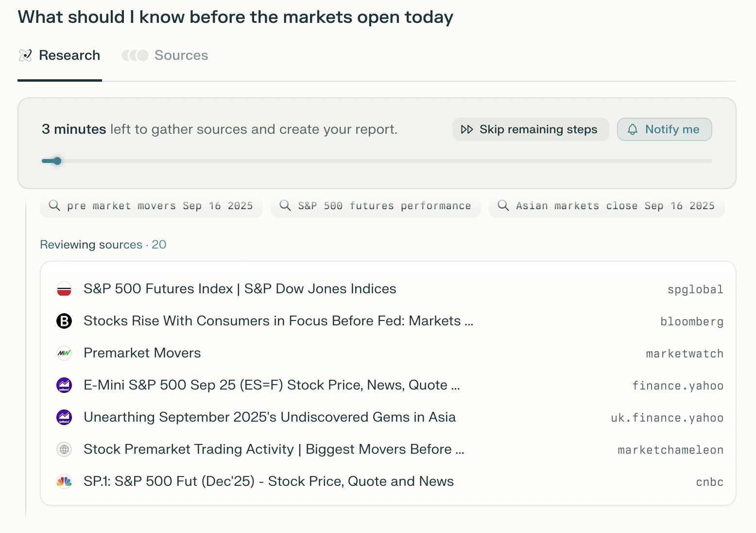
Task: Click the S&P Global favicon icon
Action: [64, 289]
